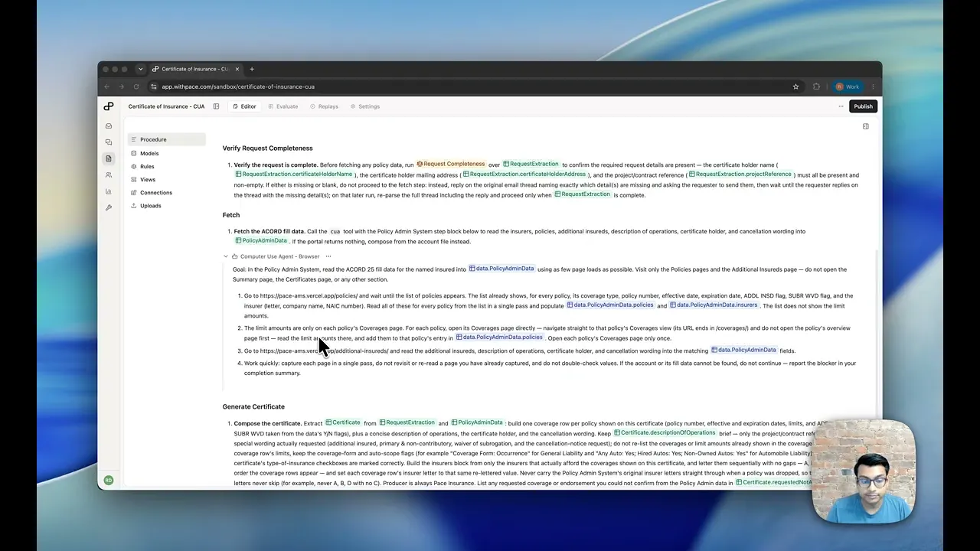Select the document icon in the left rail
This screenshot has width=980, height=551.
coord(109,158)
